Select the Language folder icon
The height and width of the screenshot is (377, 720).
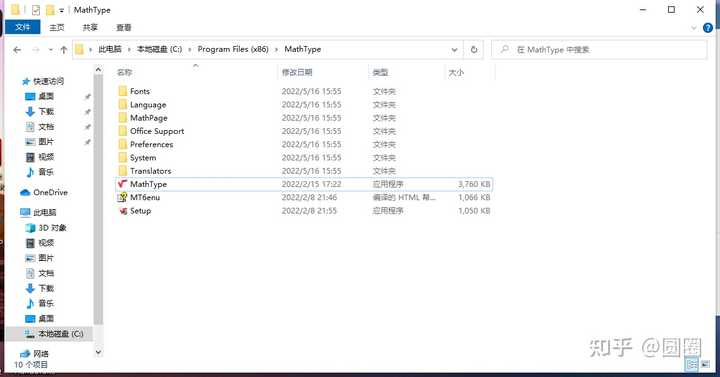[123, 104]
